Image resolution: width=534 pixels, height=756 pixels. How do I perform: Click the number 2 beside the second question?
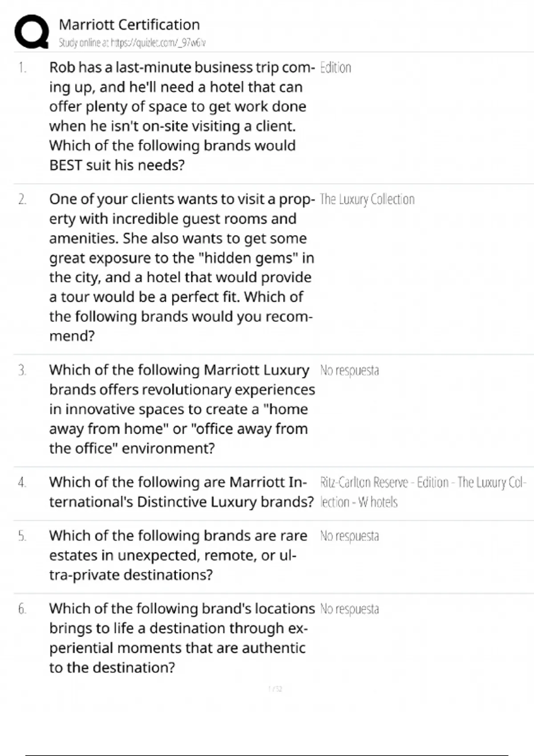(22, 199)
